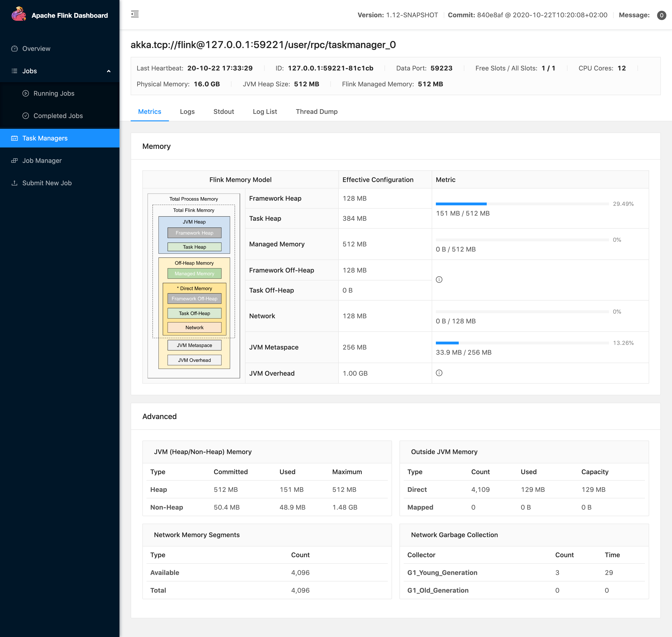This screenshot has height=637, width=672.
Task: Switch to the Stdout tab
Action: [224, 112]
